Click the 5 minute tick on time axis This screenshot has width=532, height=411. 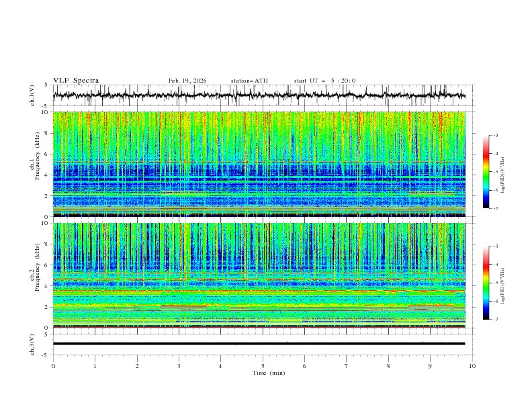pyautogui.click(x=263, y=366)
